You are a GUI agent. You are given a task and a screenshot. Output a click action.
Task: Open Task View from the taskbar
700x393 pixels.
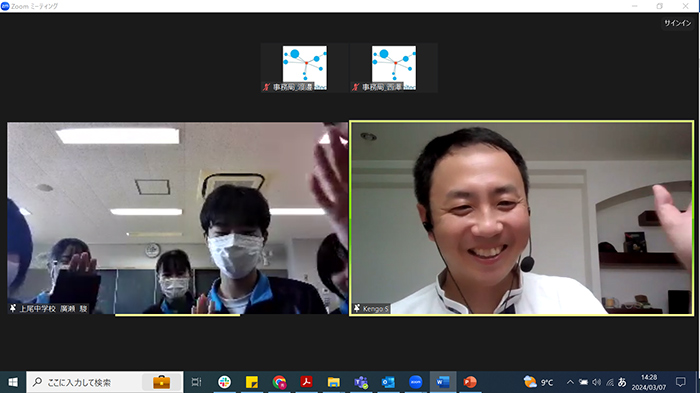click(196, 382)
